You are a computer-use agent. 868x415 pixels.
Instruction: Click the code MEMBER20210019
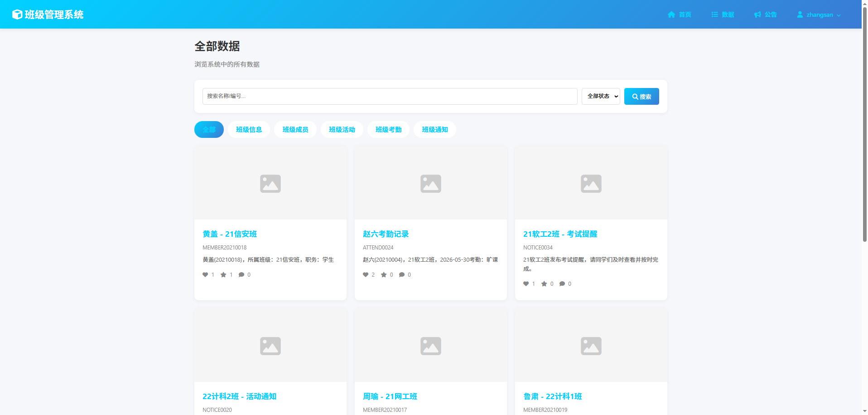[545, 410]
